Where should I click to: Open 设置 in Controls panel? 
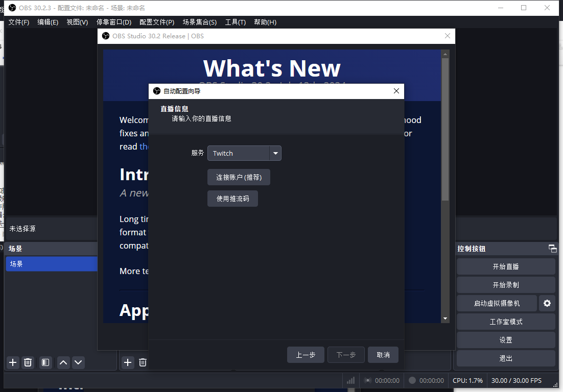506,340
